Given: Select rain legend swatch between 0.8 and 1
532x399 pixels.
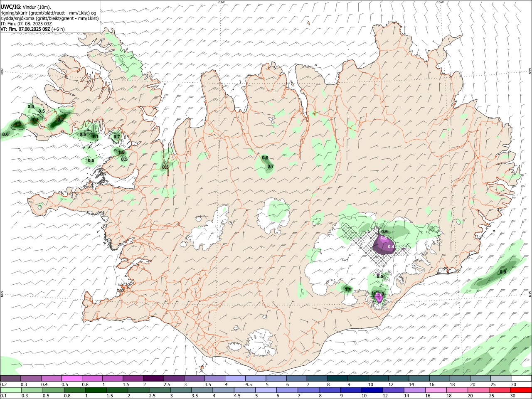Looking at the screenshot, I should (x=75, y=390).
